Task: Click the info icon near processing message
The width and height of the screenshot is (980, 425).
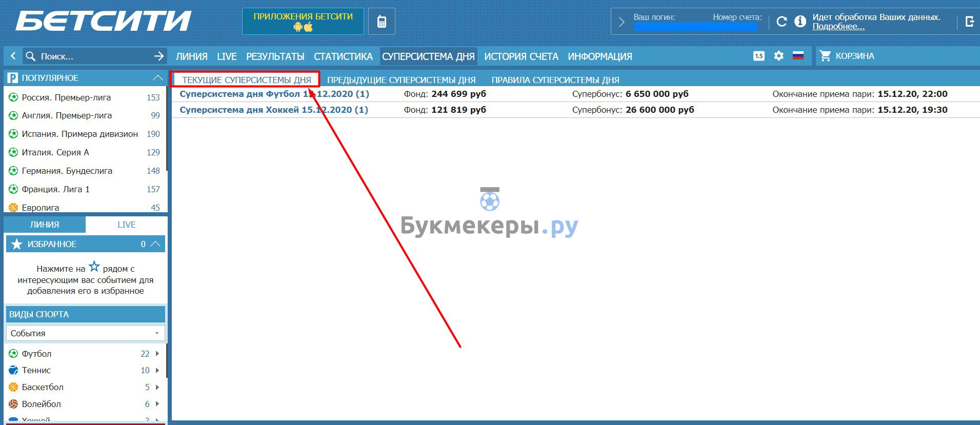Action: coord(800,22)
